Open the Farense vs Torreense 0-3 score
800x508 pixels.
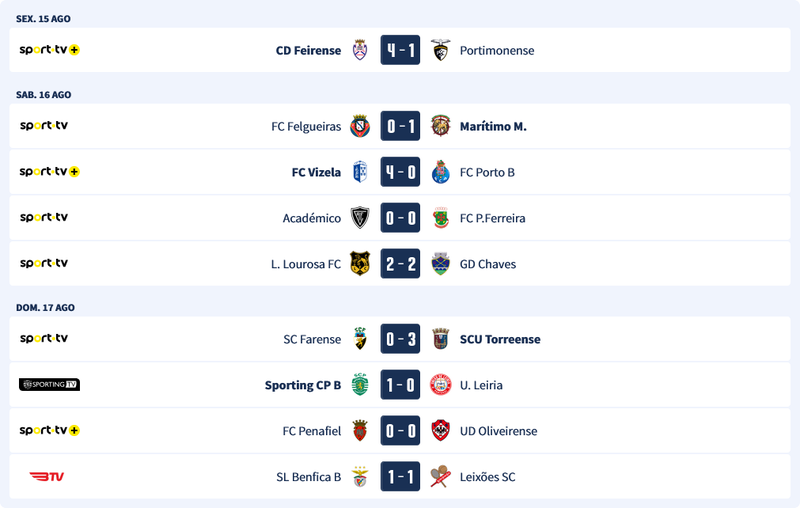pyautogui.click(x=400, y=339)
